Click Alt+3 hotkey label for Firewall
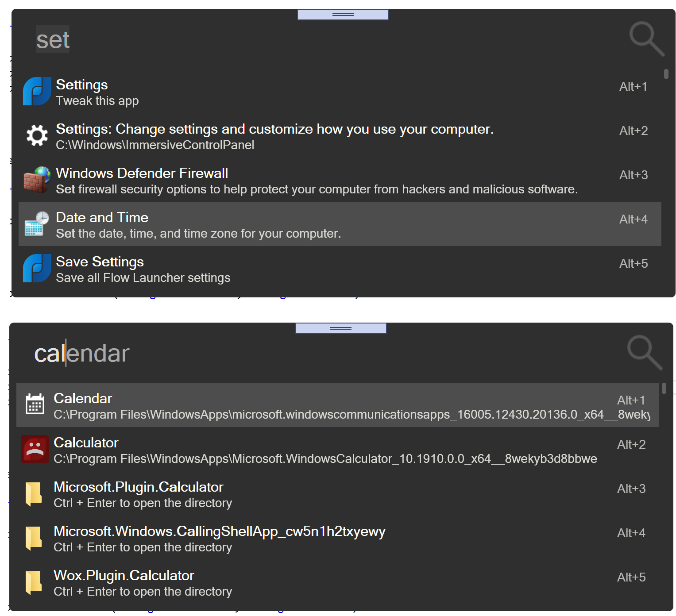This screenshot has width=676, height=616. (634, 175)
